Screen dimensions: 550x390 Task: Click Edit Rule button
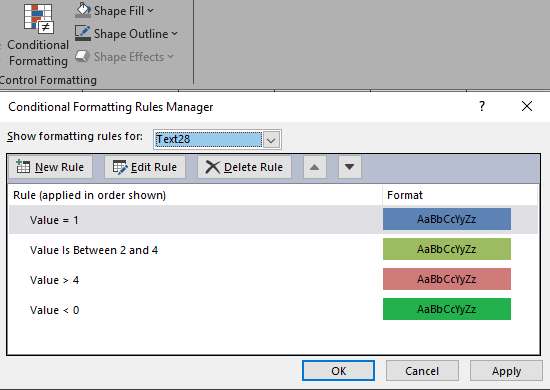click(x=145, y=167)
